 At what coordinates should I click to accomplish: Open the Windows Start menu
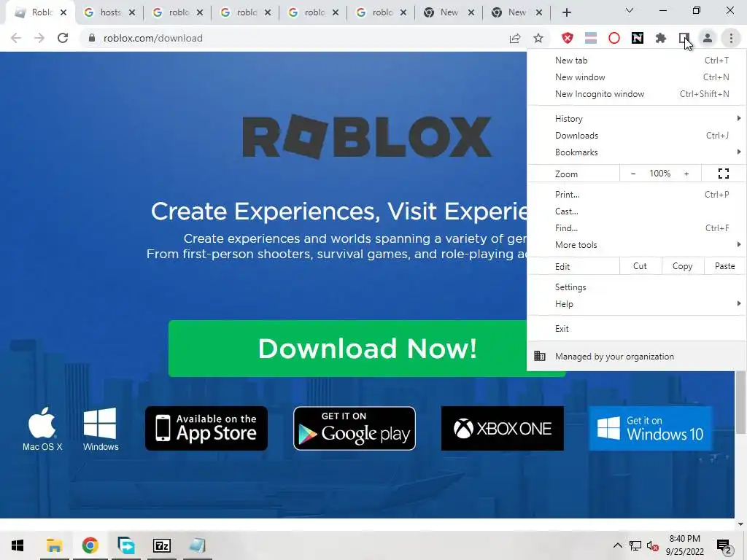[18, 545]
